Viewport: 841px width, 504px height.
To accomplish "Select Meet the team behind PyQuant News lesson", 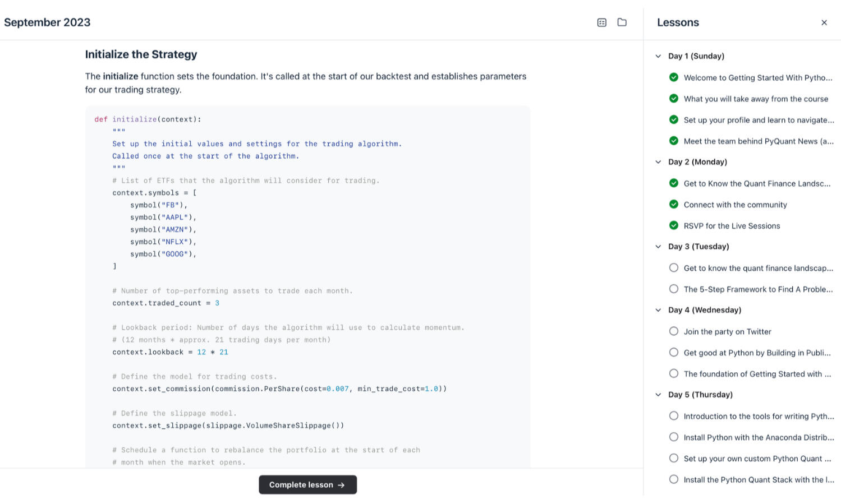I will click(x=758, y=141).
